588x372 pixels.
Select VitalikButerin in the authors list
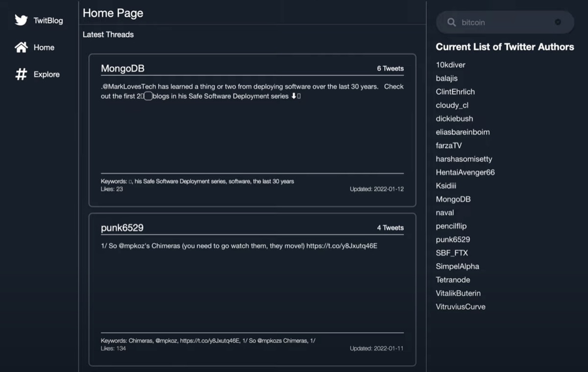pyautogui.click(x=458, y=293)
